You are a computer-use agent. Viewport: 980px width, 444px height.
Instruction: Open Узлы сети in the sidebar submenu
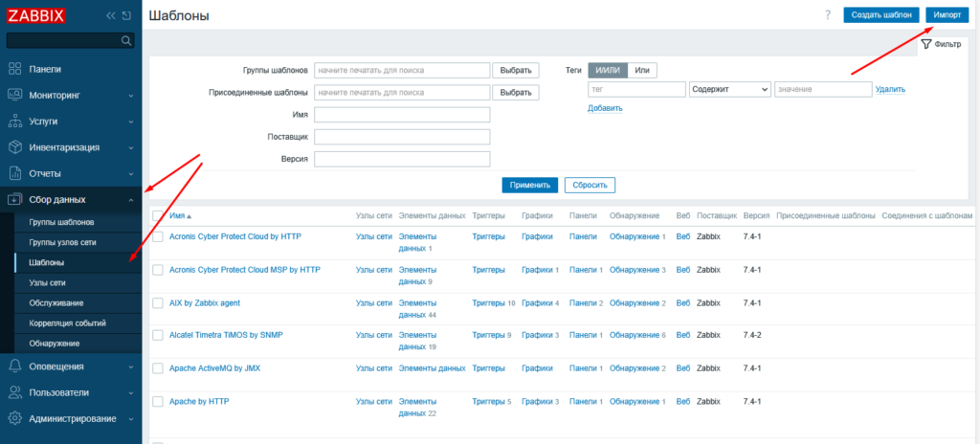(49, 283)
